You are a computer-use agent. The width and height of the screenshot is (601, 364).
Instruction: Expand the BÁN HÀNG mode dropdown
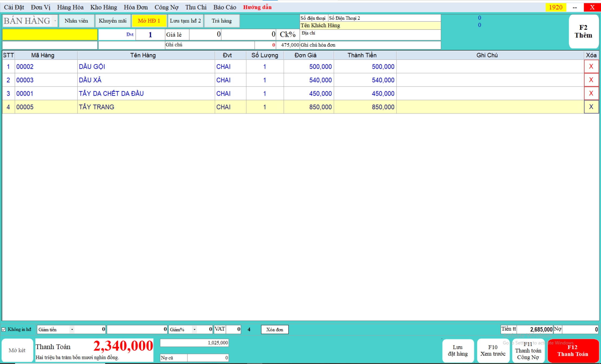pyautogui.click(x=55, y=21)
